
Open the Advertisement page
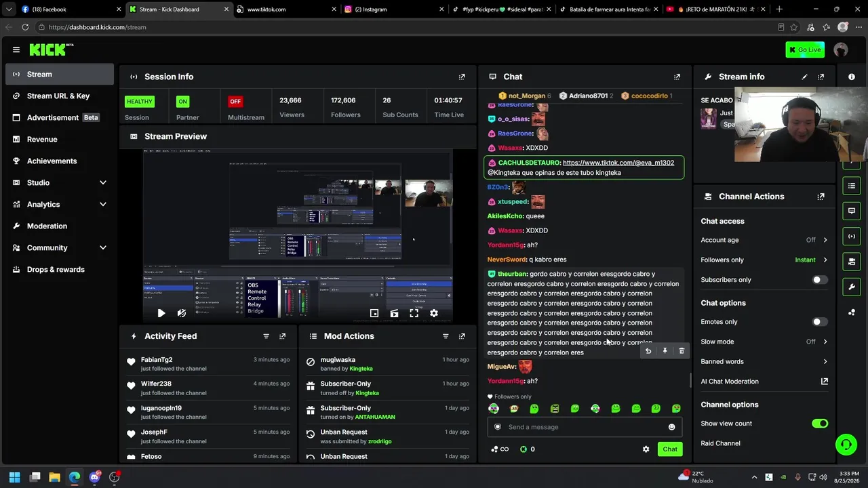60,118
